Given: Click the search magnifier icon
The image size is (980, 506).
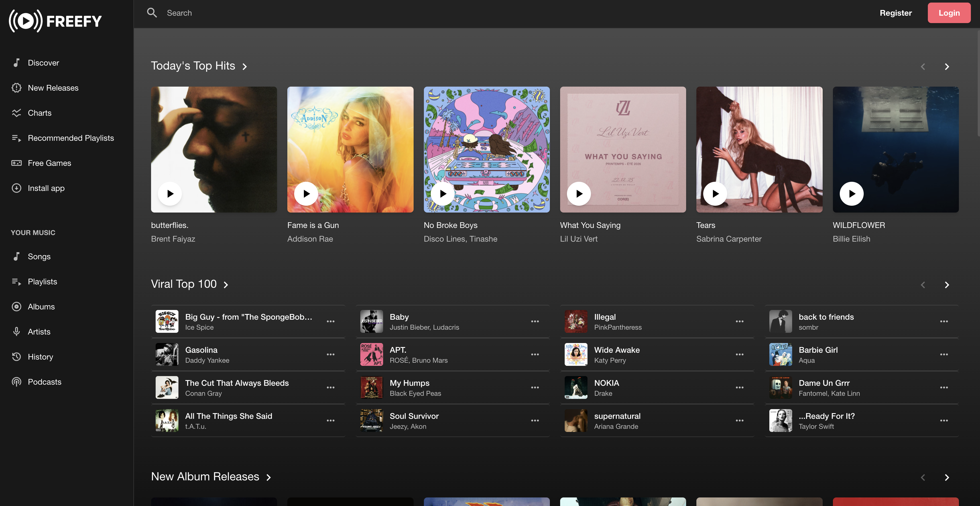Looking at the screenshot, I should [x=152, y=13].
